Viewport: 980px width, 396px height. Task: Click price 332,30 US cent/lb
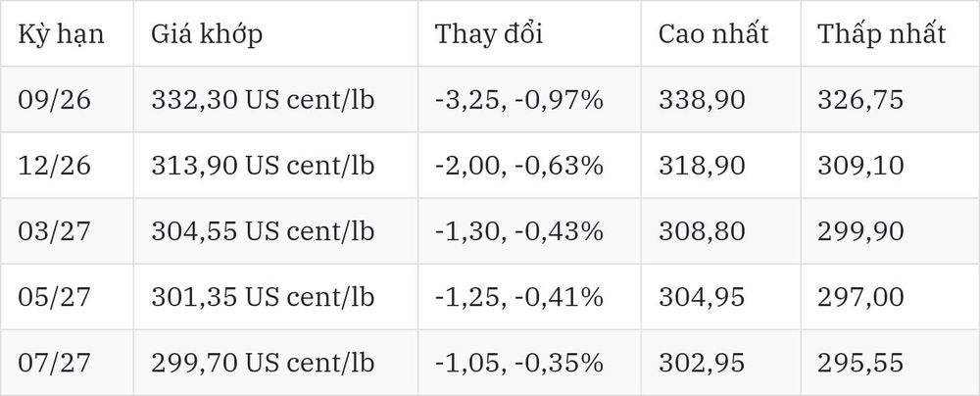tap(263, 100)
